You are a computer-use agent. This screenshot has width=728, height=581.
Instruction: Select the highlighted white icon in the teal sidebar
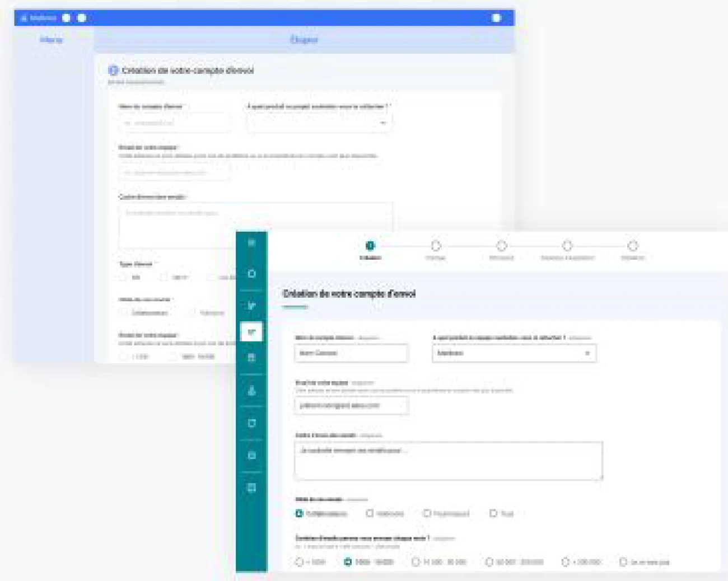pyautogui.click(x=251, y=332)
